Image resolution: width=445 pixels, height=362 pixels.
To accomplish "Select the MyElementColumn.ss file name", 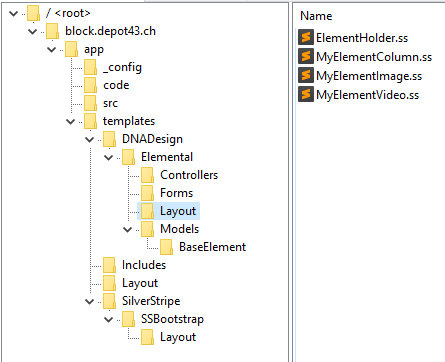I will [x=374, y=57].
